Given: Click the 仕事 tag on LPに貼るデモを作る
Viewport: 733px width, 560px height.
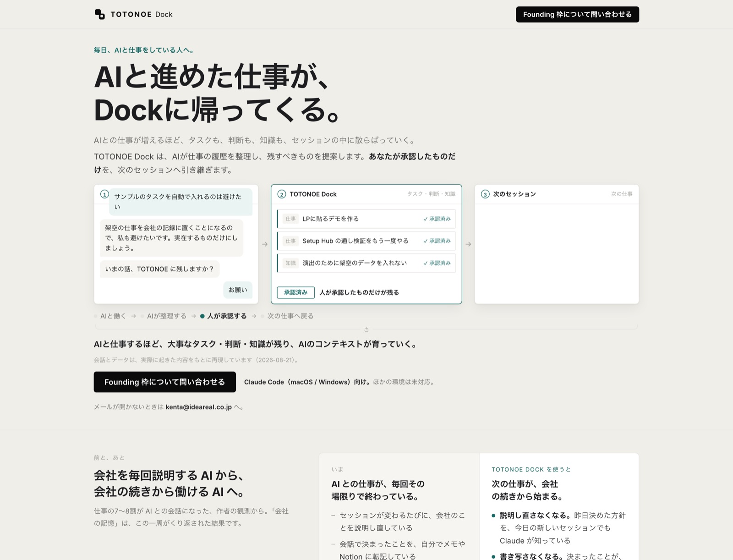Looking at the screenshot, I should (291, 219).
